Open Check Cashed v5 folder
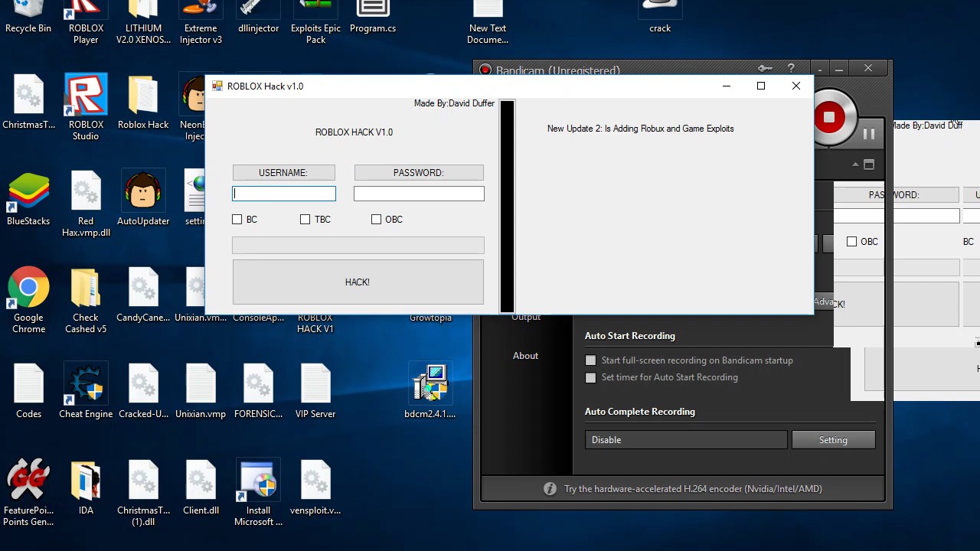 [x=86, y=300]
